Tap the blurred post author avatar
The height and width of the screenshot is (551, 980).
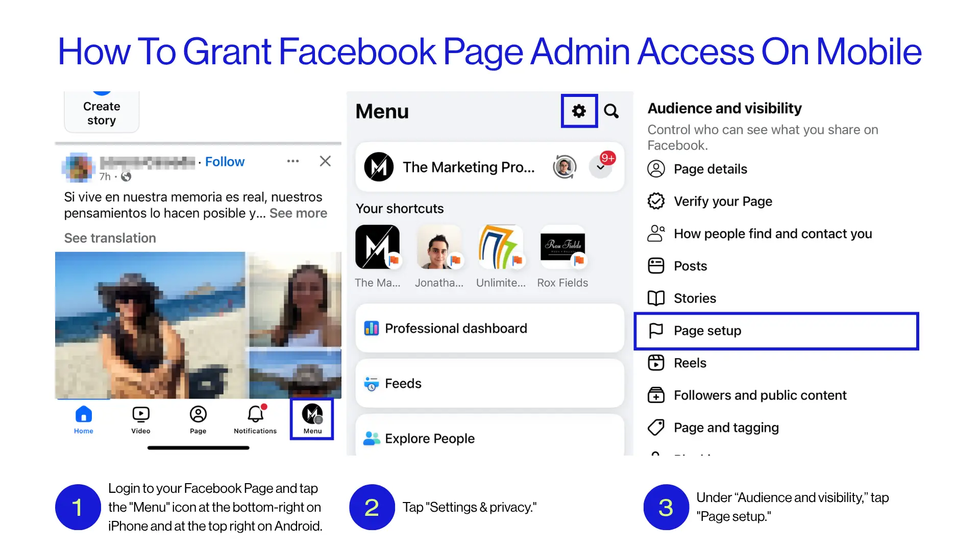point(78,167)
